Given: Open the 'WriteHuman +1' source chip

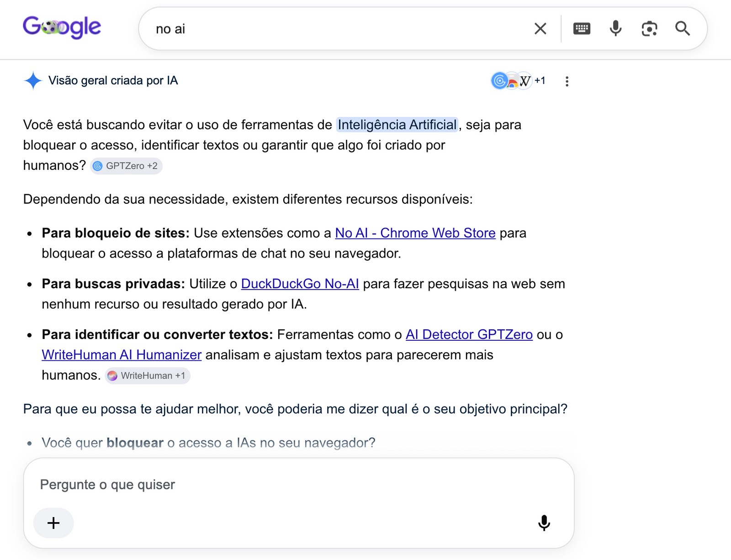Looking at the screenshot, I should click(x=148, y=375).
